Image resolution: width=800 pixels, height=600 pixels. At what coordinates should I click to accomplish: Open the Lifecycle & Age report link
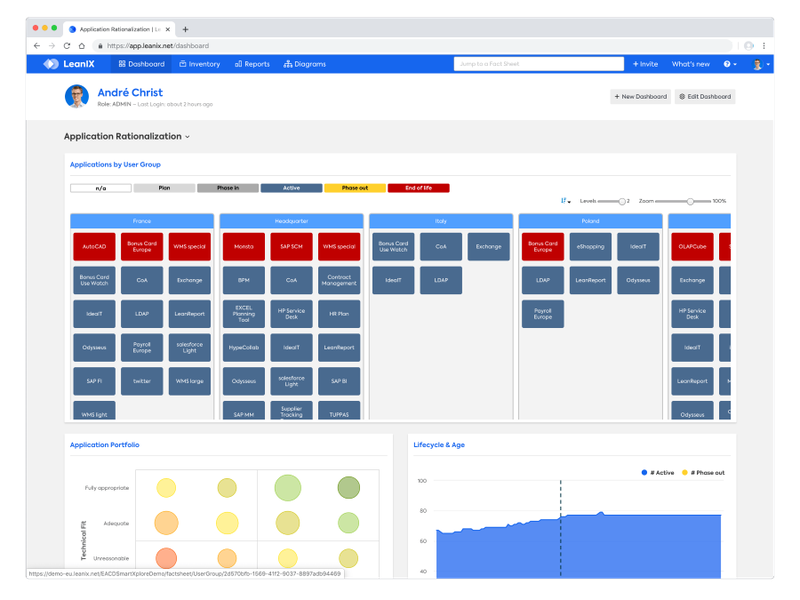tap(439, 445)
